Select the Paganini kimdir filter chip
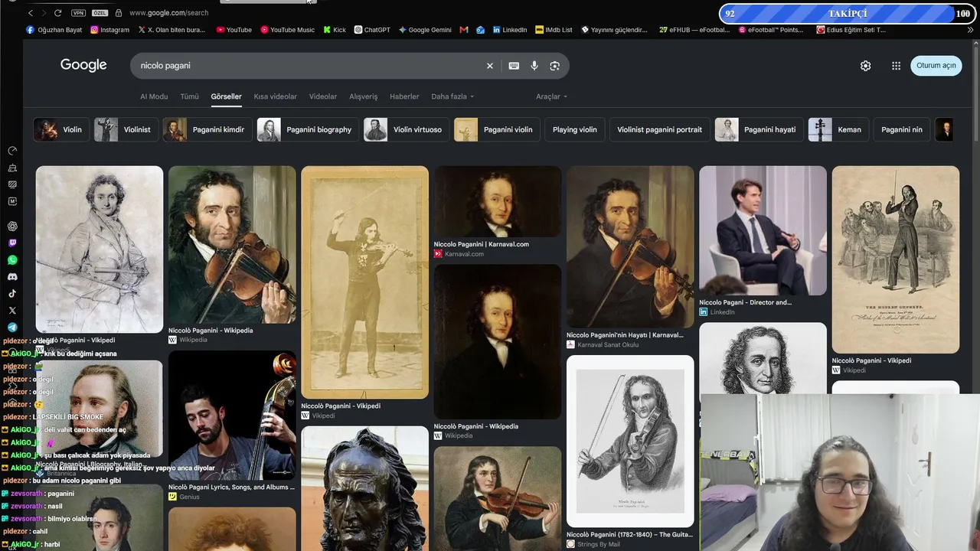Screen dimensions: 980x551 tap(207, 129)
